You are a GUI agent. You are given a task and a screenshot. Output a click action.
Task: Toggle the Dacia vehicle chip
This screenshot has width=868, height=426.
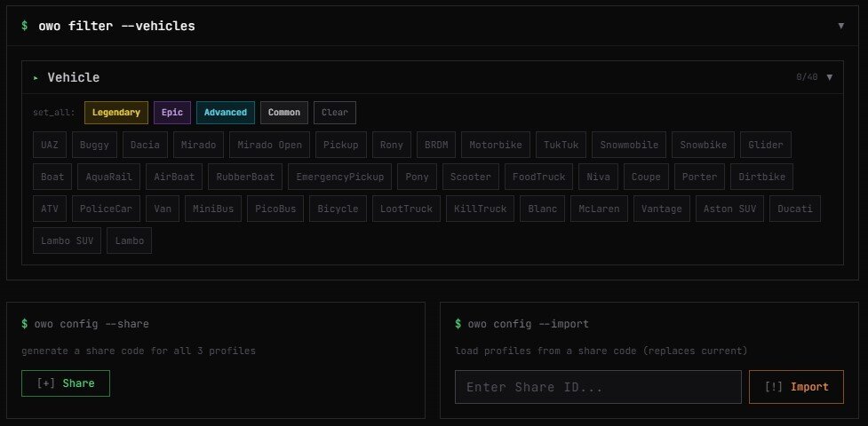[x=145, y=145]
